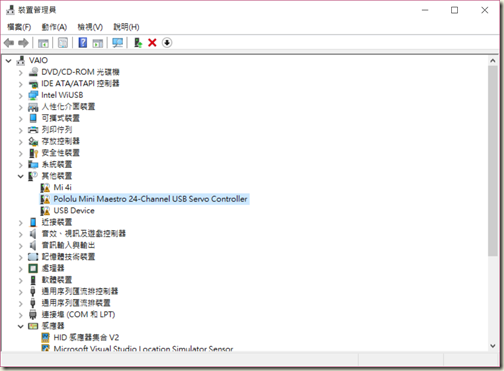
Task: Select the 處理器 chip icon
Action: tap(33, 268)
